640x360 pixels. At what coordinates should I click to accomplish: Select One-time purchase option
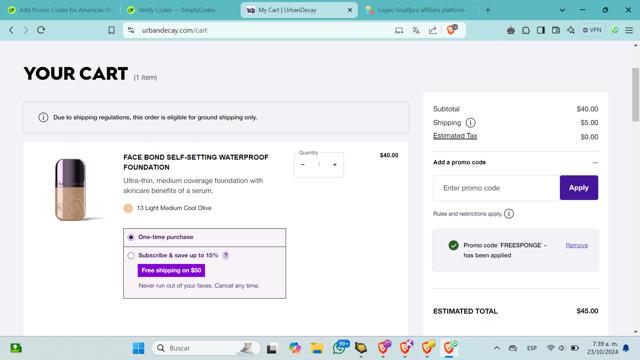pos(131,237)
